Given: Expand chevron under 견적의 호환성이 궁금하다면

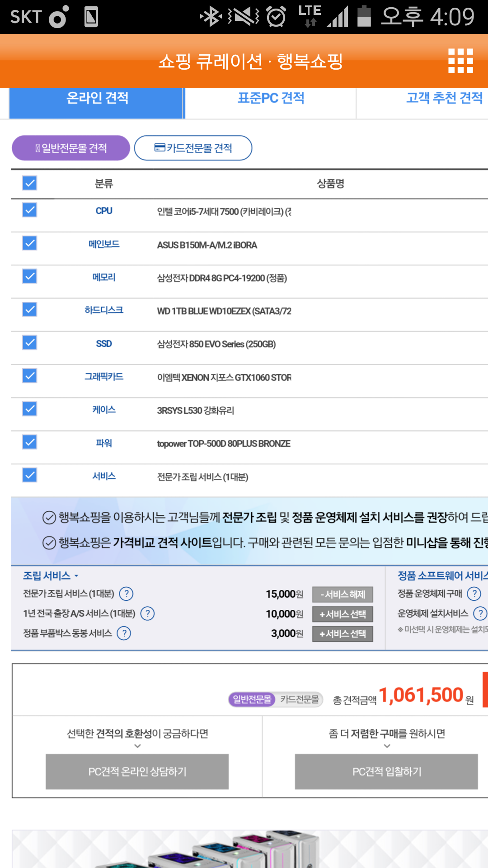Looking at the screenshot, I should pyautogui.click(x=138, y=746).
